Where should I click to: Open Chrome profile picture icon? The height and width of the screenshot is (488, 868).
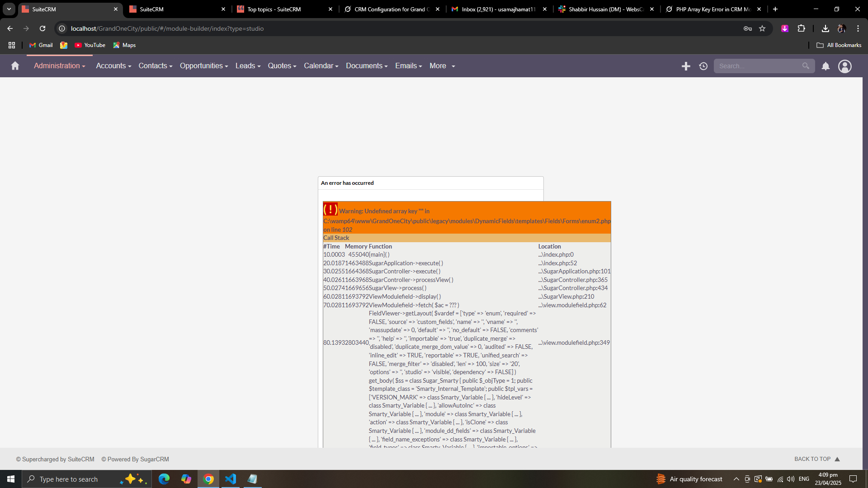pyautogui.click(x=842, y=28)
